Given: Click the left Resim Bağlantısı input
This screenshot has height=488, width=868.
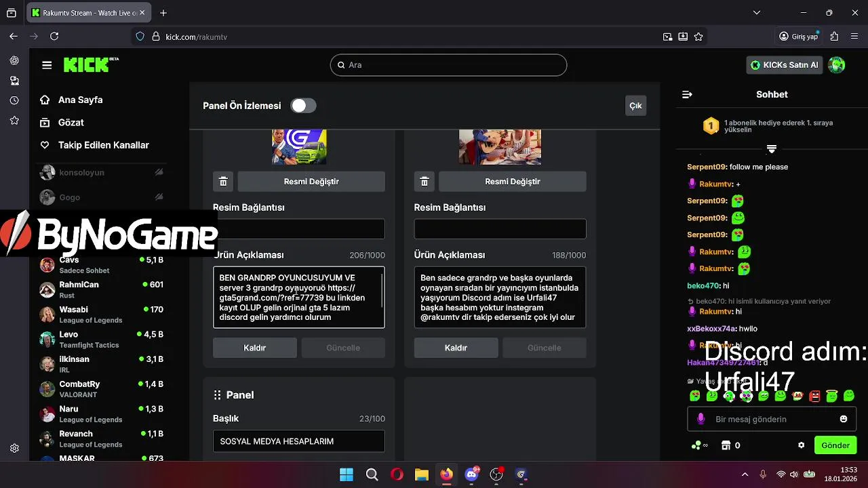Looking at the screenshot, I should (299, 229).
